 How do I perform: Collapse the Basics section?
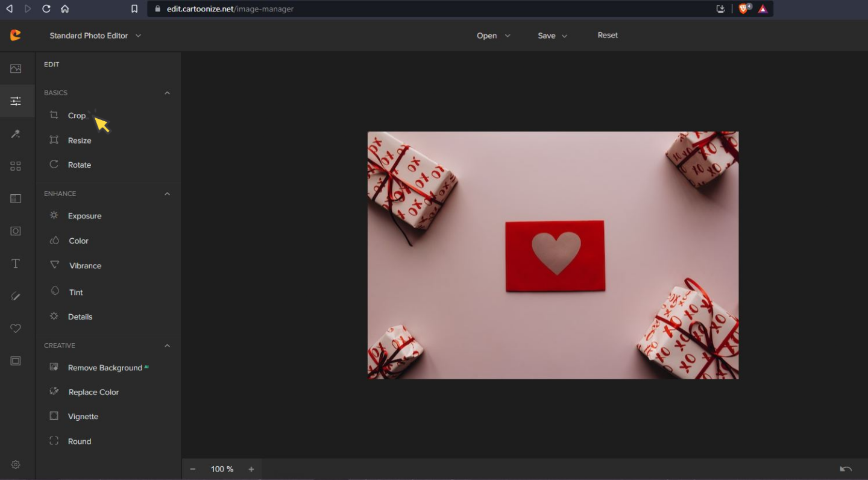pos(167,93)
